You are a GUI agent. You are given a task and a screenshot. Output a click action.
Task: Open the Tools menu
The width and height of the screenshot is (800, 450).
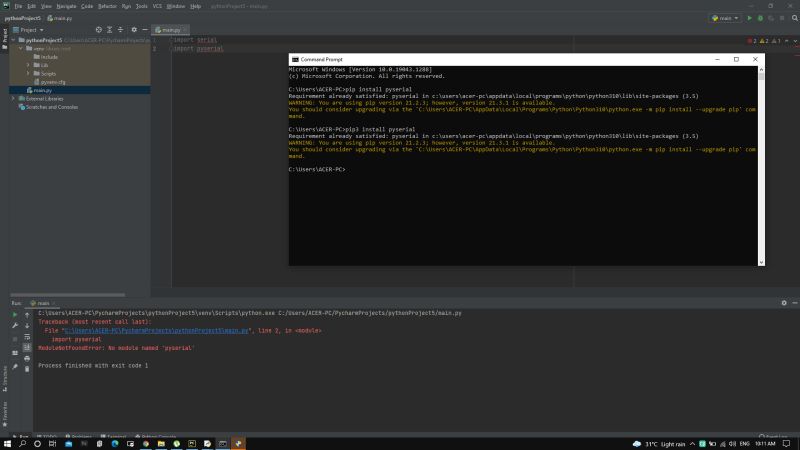tap(141, 6)
